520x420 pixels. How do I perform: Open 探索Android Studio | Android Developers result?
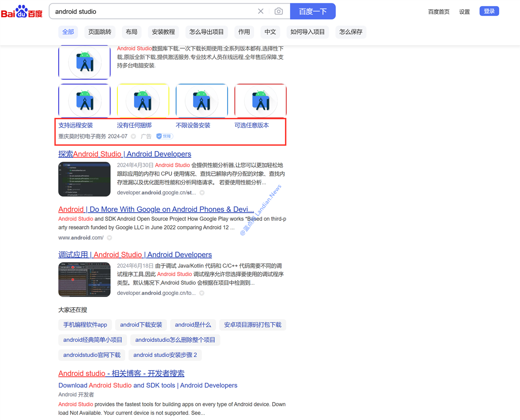[x=125, y=154]
